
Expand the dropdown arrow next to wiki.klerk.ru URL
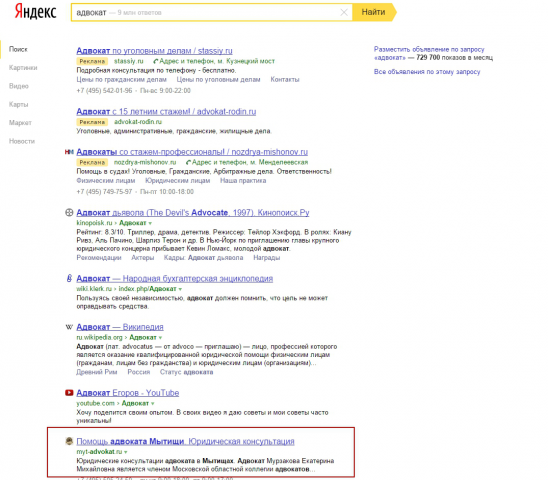point(180,289)
